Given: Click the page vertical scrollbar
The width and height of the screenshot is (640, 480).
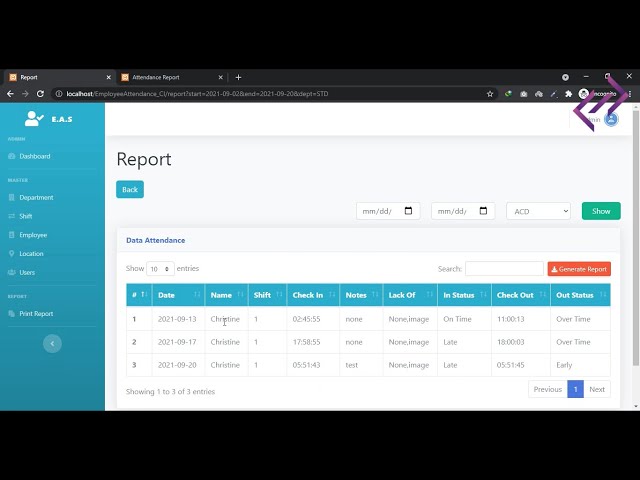Looking at the screenshot, I should 636,237.
